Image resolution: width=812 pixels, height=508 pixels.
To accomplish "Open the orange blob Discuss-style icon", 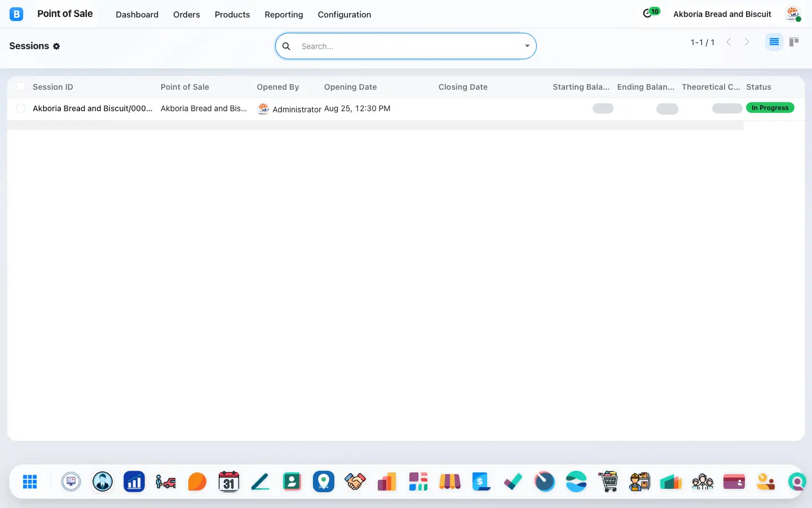I will point(197,481).
